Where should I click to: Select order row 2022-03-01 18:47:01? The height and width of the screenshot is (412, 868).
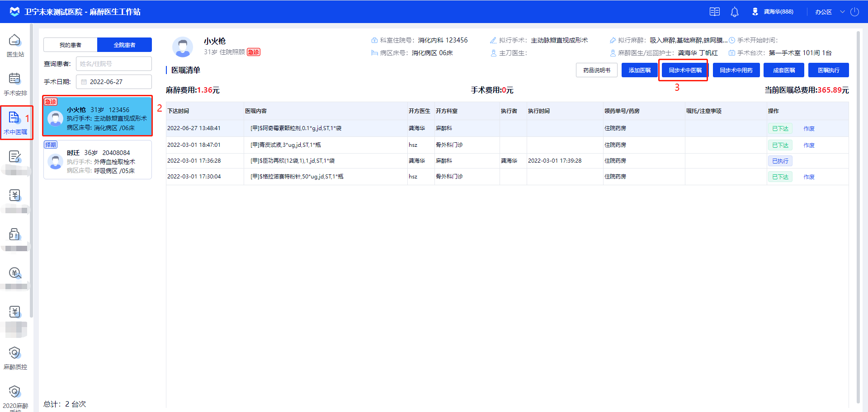coord(507,145)
